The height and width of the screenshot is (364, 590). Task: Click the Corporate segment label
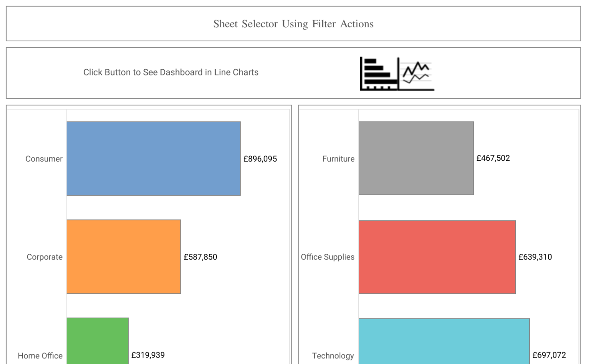(44, 257)
